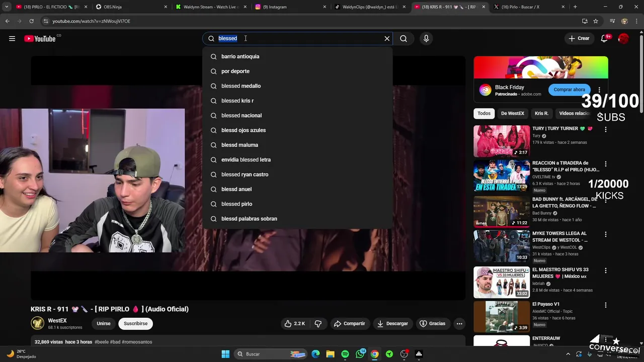Select suggestion 'por deporte'
The width and height of the screenshot is (644, 362).
tap(297, 71)
